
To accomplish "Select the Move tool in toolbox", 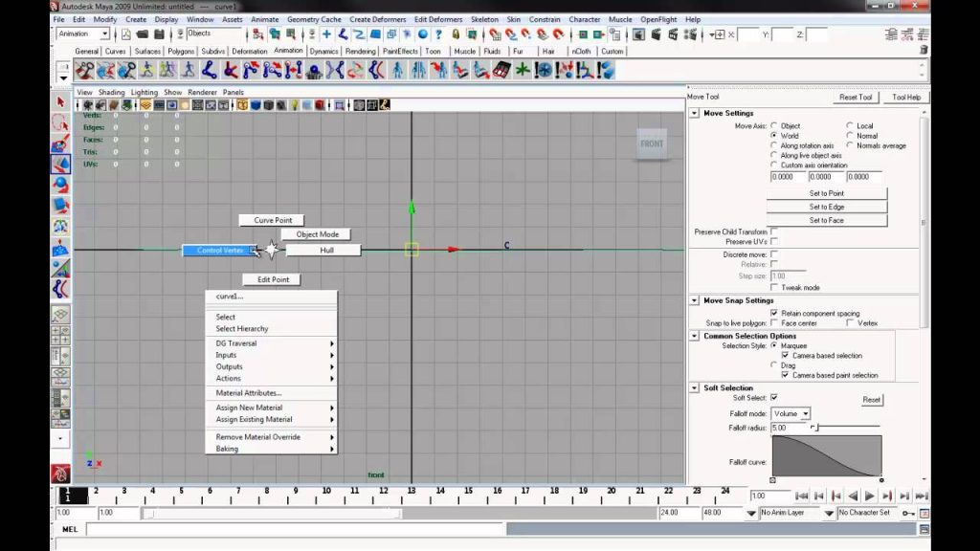I will pos(60,165).
